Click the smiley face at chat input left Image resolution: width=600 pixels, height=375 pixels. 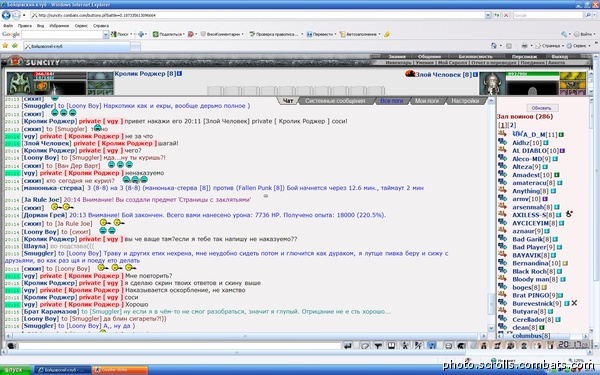[x=11, y=346]
